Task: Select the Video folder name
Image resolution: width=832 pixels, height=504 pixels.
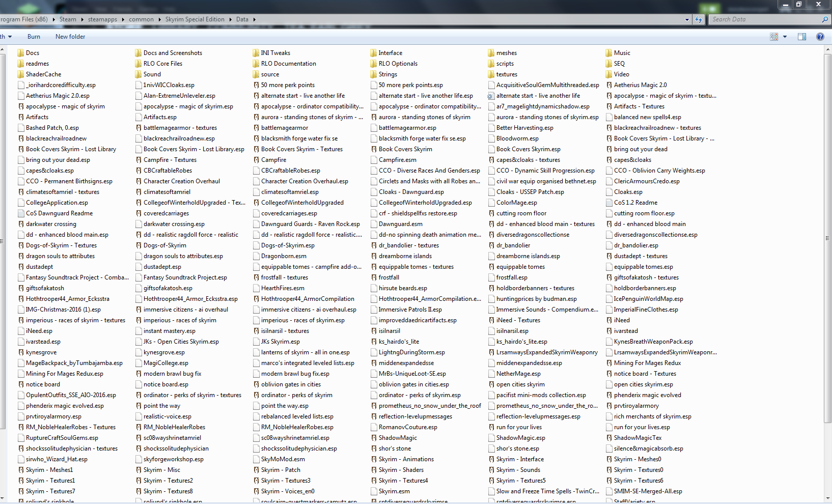Action: (621, 74)
